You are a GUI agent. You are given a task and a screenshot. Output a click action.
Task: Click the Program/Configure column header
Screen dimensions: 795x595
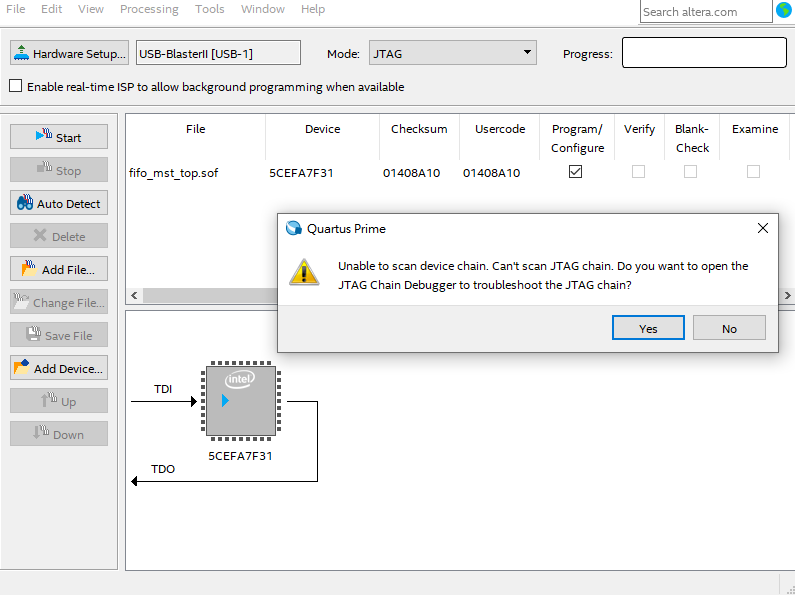[x=577, y=138]
